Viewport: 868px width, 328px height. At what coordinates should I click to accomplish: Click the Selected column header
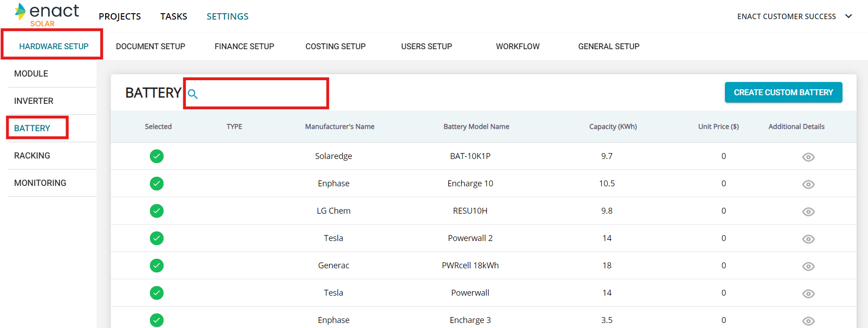click(158, 127)
